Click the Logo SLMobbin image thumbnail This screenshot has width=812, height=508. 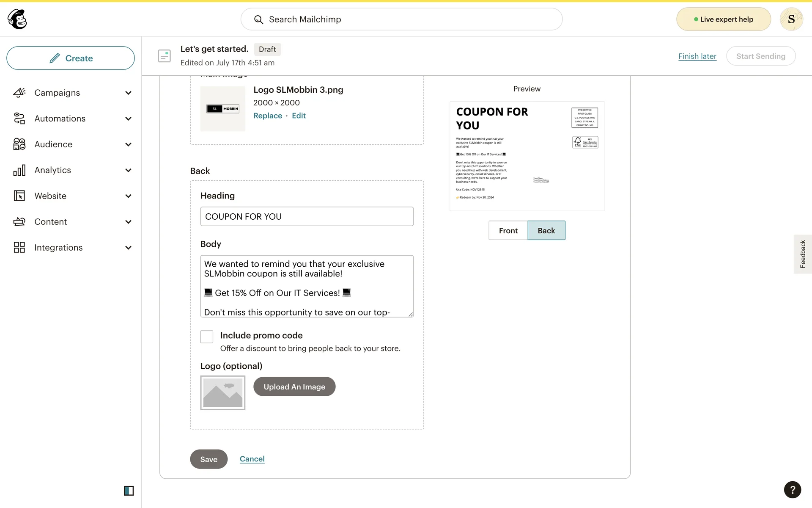[223, 109]
